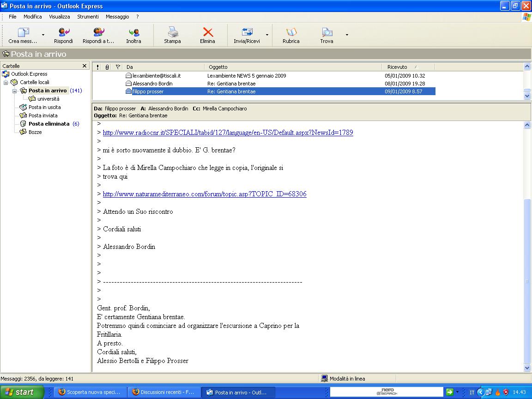Click the system clock 14.43
This screenshot has height=399, width=532.
(x=519, y=392)
